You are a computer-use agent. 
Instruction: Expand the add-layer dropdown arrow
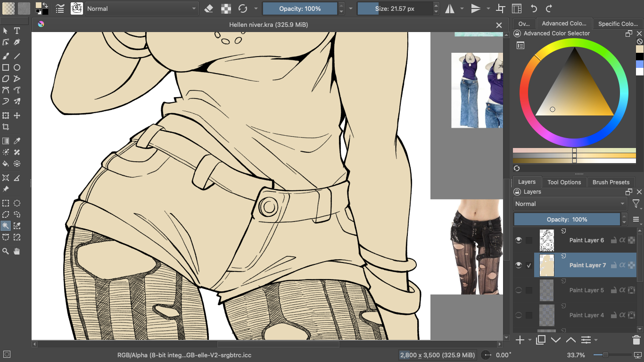tap(530, 340)
